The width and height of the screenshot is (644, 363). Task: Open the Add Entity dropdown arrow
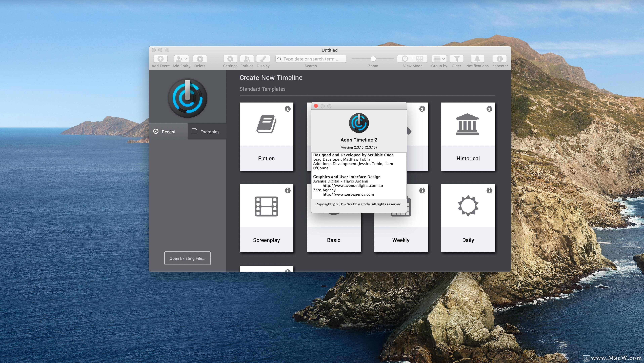186,59
